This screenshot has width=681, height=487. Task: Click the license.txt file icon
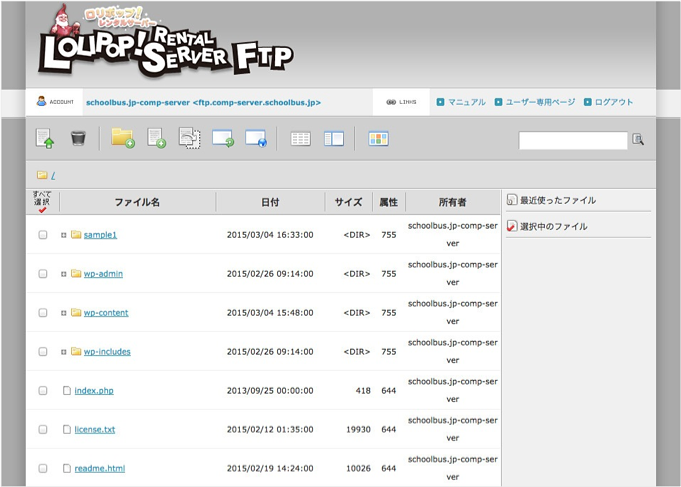coord(66,429)
